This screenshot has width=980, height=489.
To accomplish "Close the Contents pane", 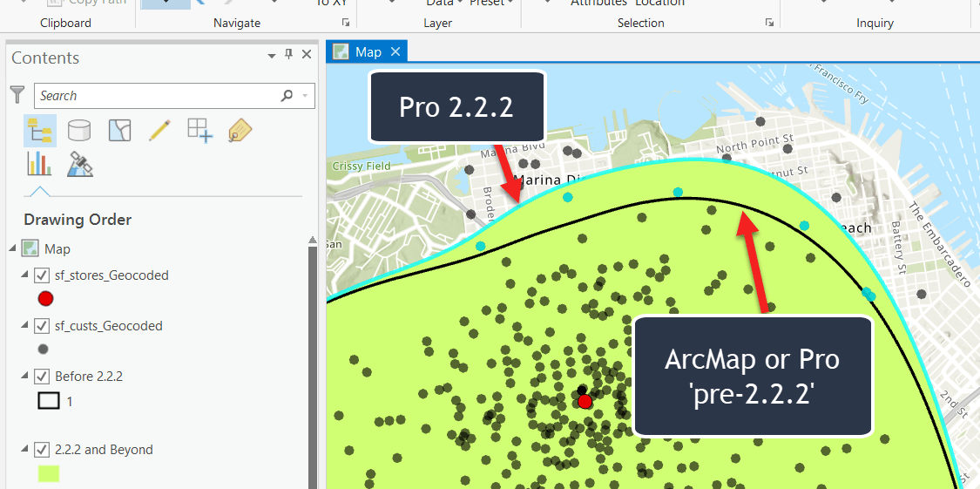I will point(307,55).
